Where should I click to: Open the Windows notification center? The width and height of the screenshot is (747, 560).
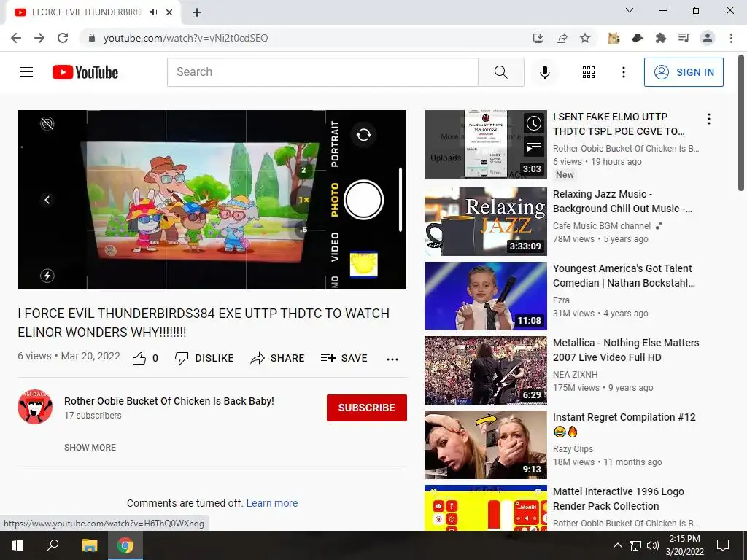tap(723, 545)
